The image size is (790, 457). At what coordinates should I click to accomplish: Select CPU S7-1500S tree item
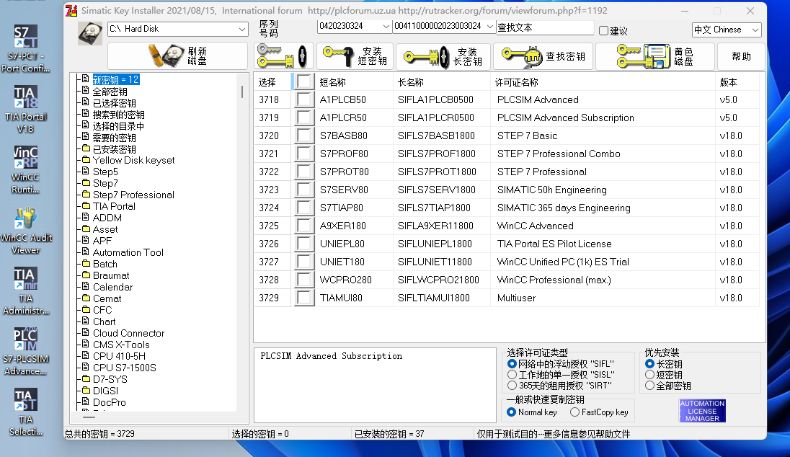tap(124, 368)
